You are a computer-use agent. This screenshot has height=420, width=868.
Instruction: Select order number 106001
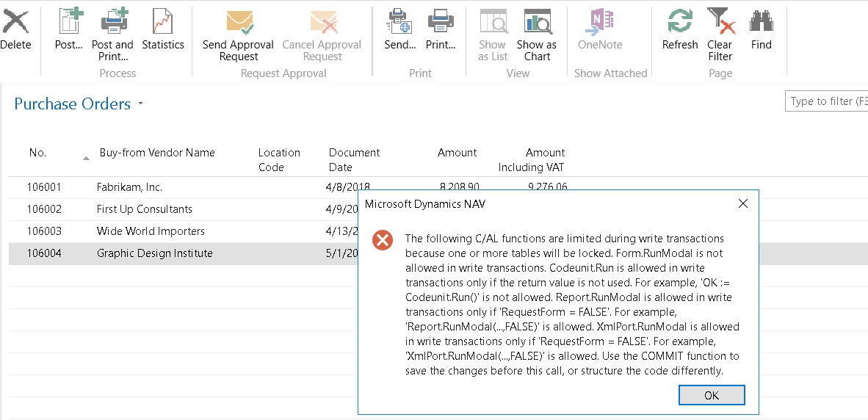pyautogui.click(x=44, y=187)
